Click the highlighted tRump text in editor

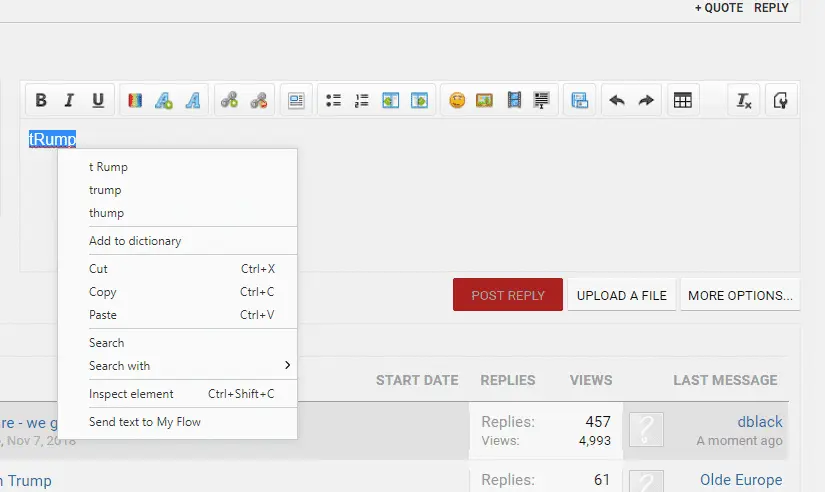(x=52, y=139)
